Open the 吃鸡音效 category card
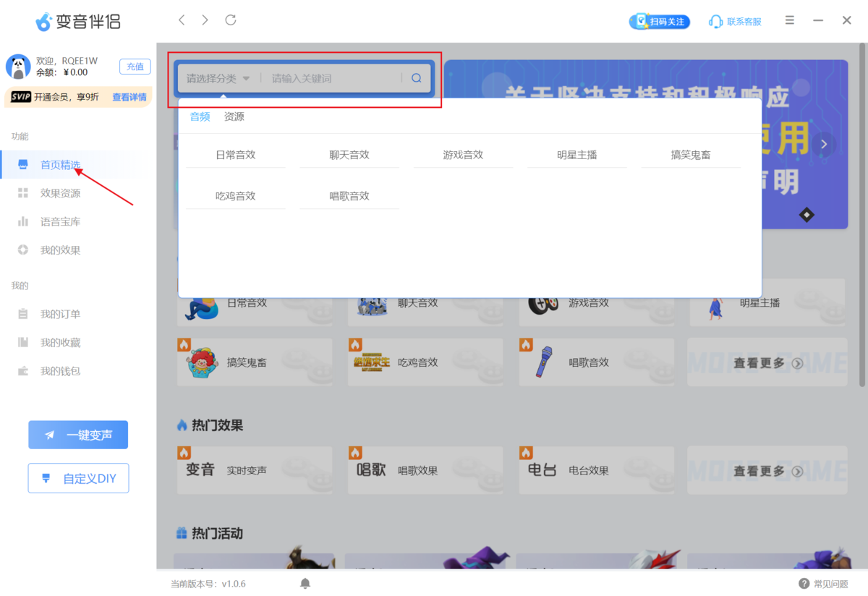 [425, 362]
